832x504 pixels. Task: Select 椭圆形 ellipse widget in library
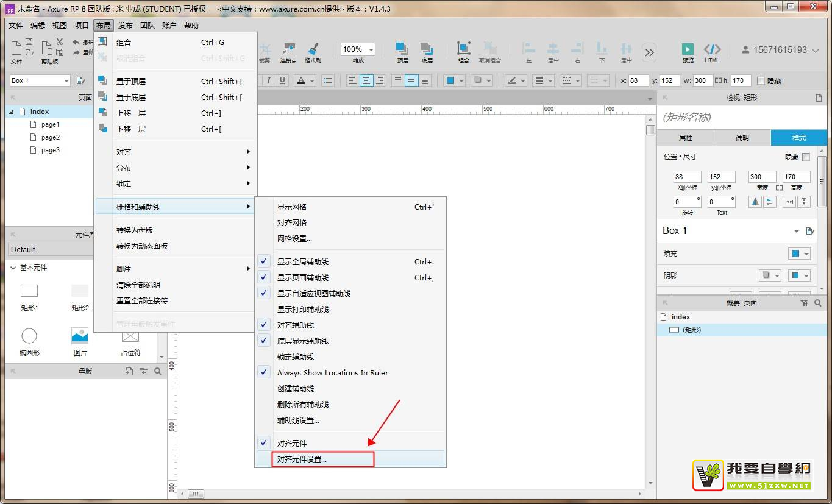(x=29, y=341)
